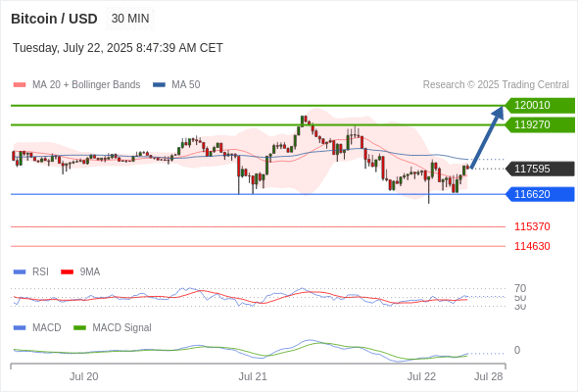Click the RSI 70 level label
The width and height of the screenshot is (578, 392).
coord(520,288)
